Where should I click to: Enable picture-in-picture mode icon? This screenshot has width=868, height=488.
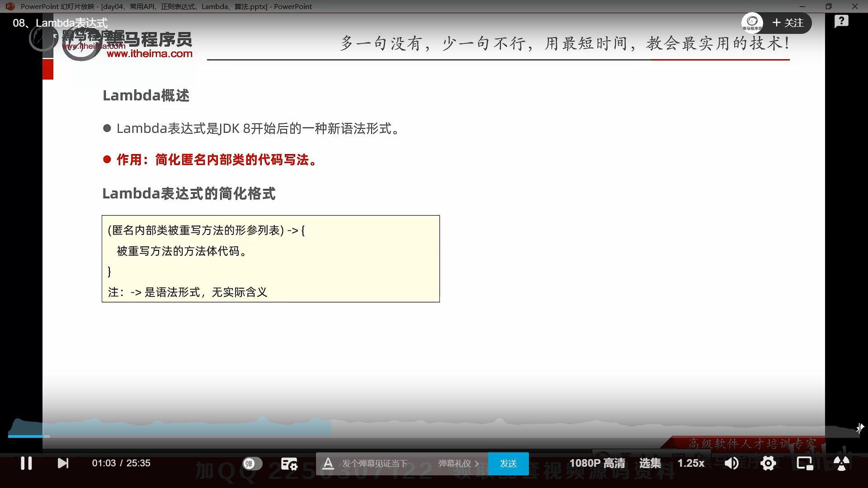click(x=804, y=463)
